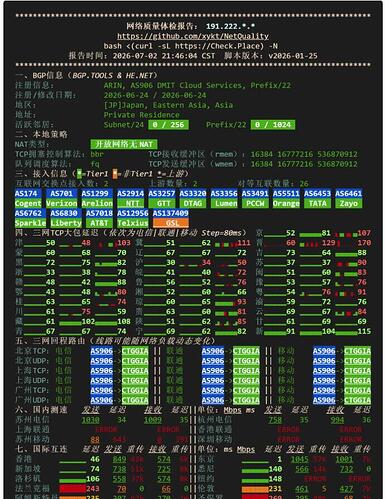Screen dimensions: 385x499
Task: Select the IP address 191.222.*.* text
Action: tap(230, 26)
